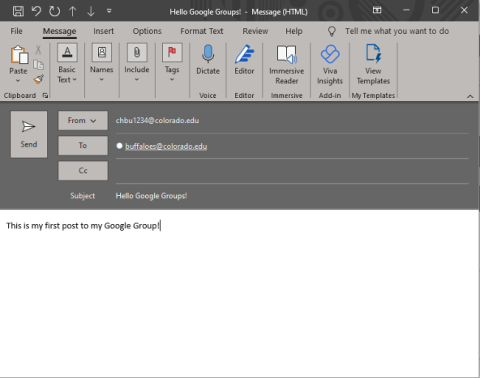Screen dimensions: 480x378
Task: Undo the last action
Action: [x=36, y=11]
